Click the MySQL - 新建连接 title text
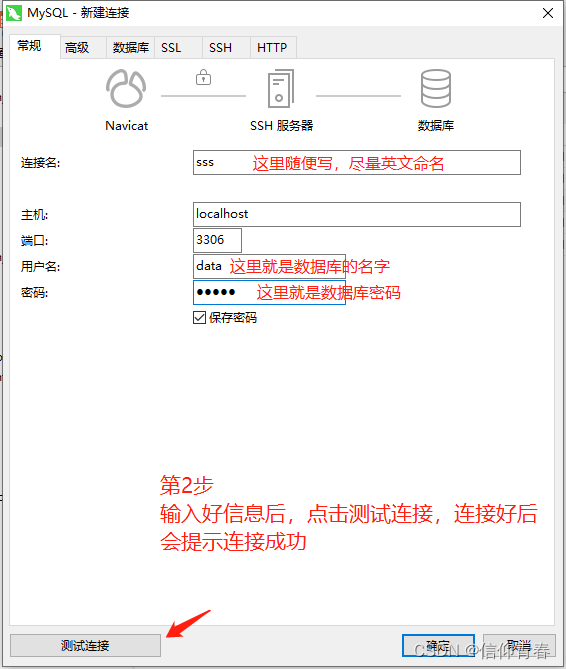 (x=78, y=13)
